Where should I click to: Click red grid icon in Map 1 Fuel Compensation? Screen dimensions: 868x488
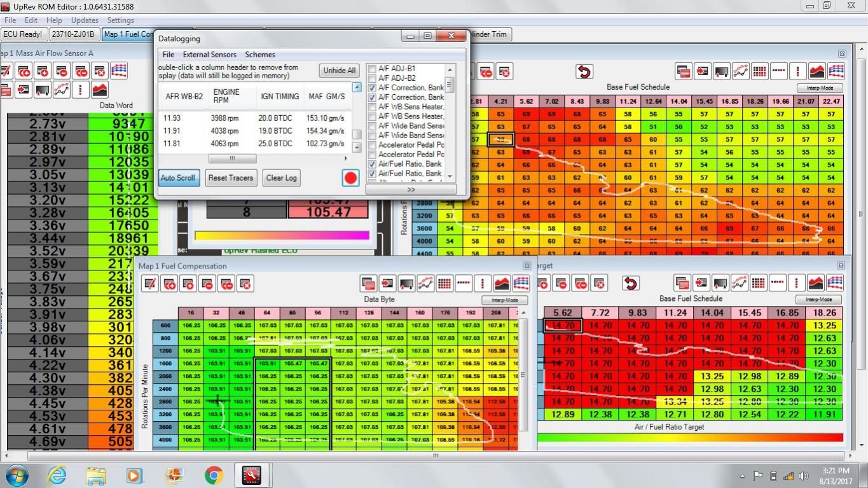coord(444,284)
